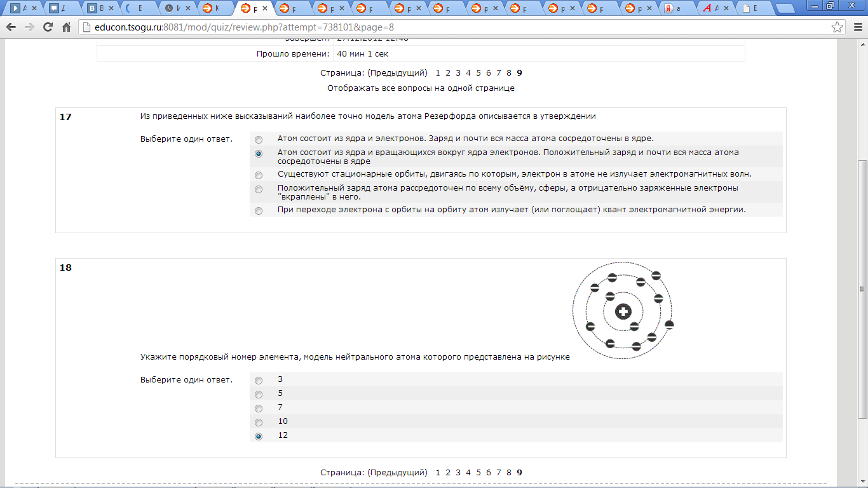Switch to the Yandex tab

pos(676,8)
